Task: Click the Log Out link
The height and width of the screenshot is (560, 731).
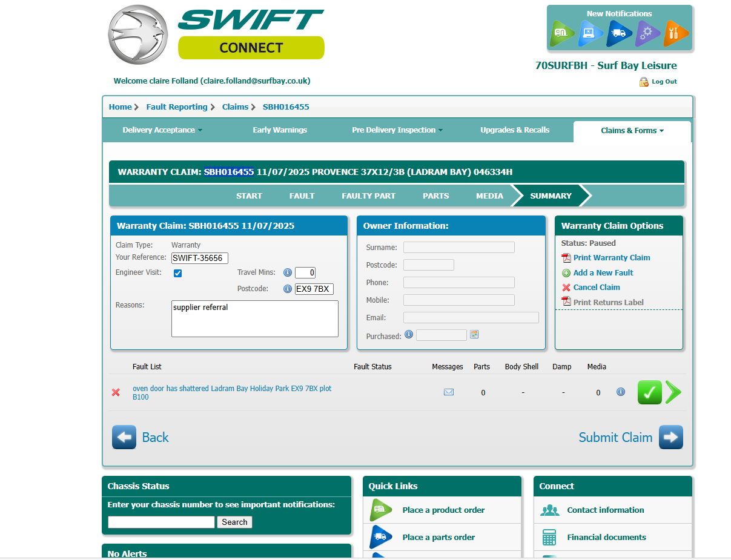Action: (x=664, y=82)
